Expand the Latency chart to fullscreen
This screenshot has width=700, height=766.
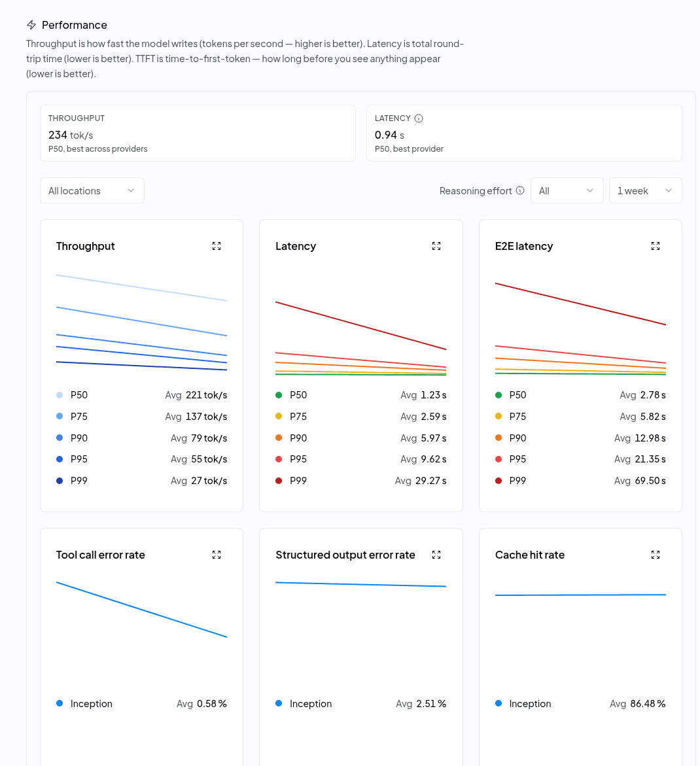[436, 246]
